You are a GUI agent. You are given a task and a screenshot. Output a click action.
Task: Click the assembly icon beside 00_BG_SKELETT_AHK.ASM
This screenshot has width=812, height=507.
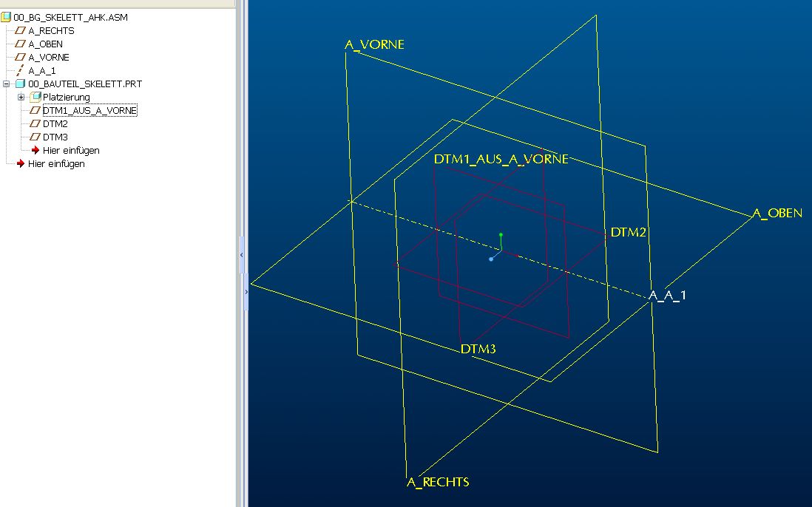[x=6, y=17]
